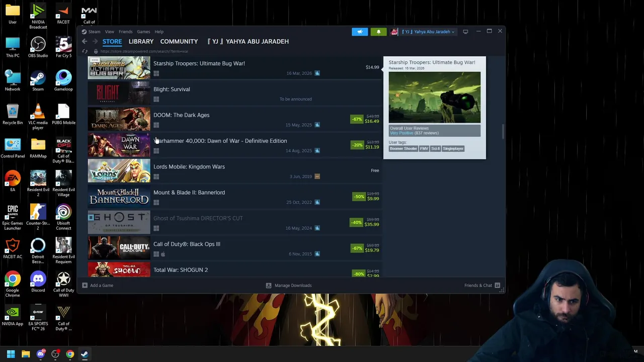Open the Friends & Chat icon

tap(497, 285)
